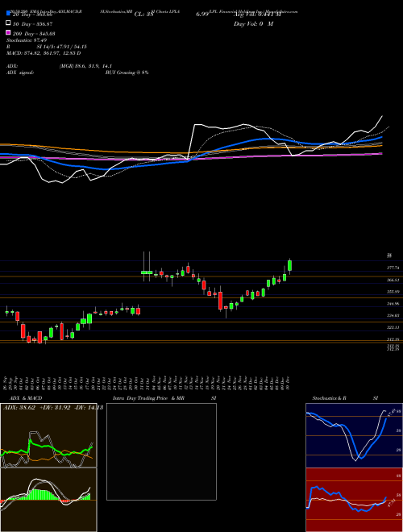This screenshot has height=532, width=403.
Task: Click the '355.89' price axis label
Action: pyautogui.click(x=393, y=292)
